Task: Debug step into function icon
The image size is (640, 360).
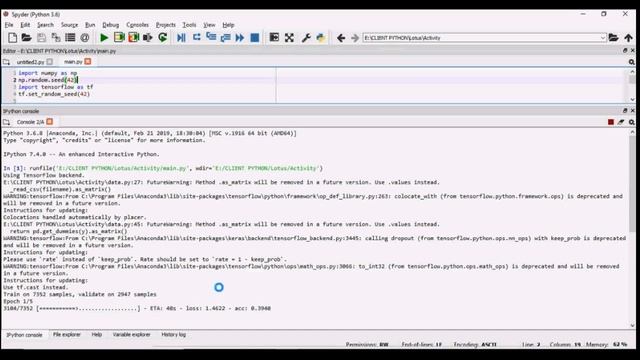Action: (x=211, y=38)
